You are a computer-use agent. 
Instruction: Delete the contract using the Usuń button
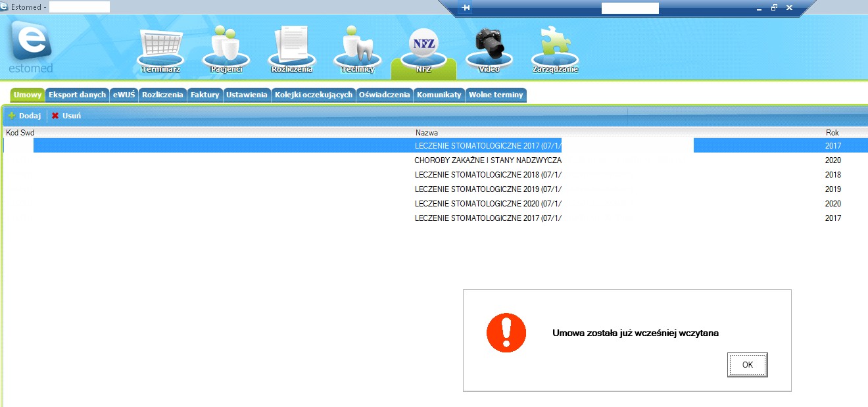66,116
